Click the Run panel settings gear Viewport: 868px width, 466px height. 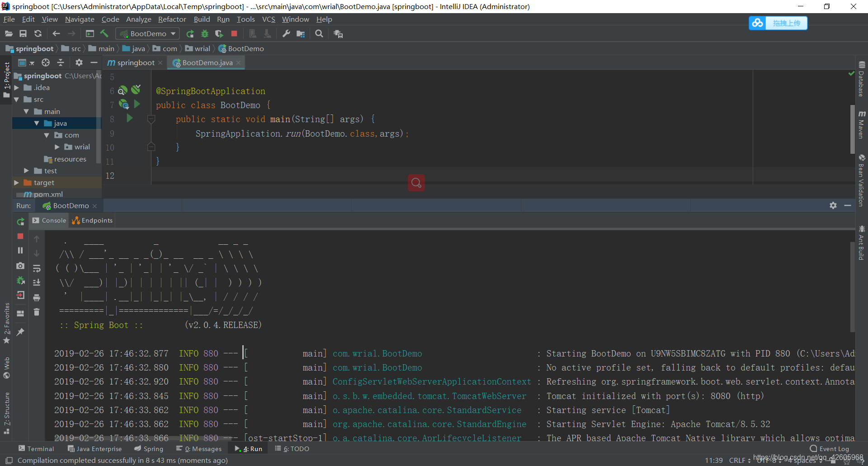(x=833, y=205)
